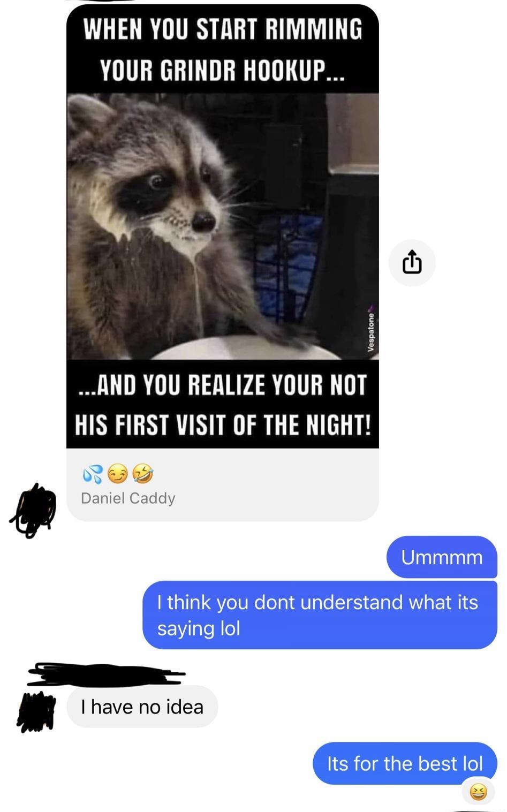
Task: Select the "Ummmm" message bubble
Action: pyautogui.click(x=442, y=557)
